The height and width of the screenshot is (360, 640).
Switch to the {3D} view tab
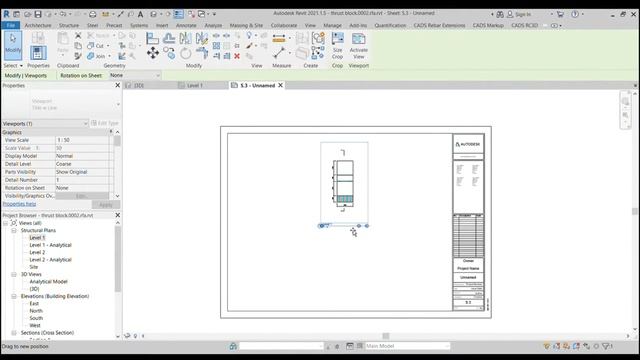(x=139, y=85)
